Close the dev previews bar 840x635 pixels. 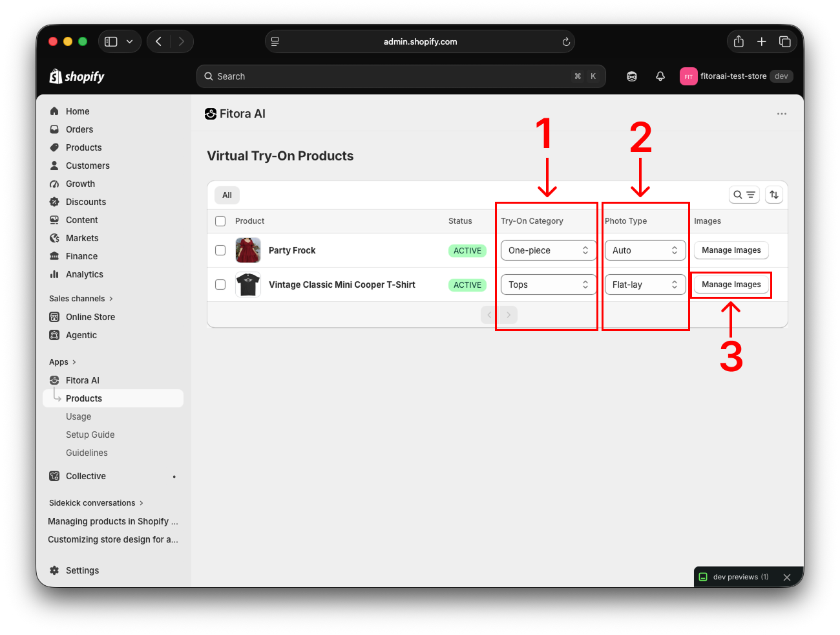coord(787,577)
